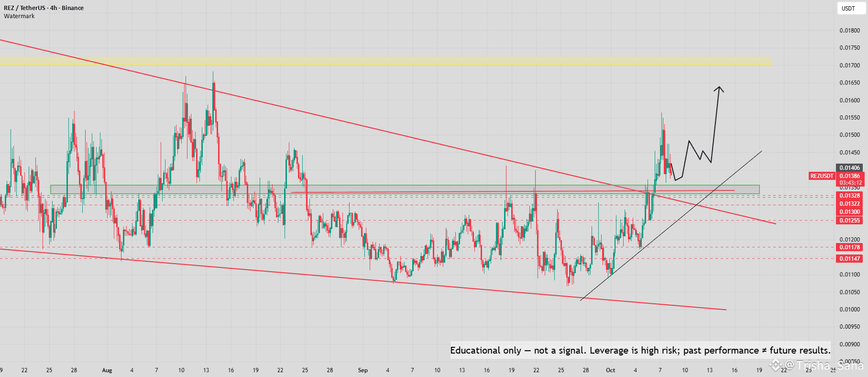Click the Educational only disclaimer text

640,351
